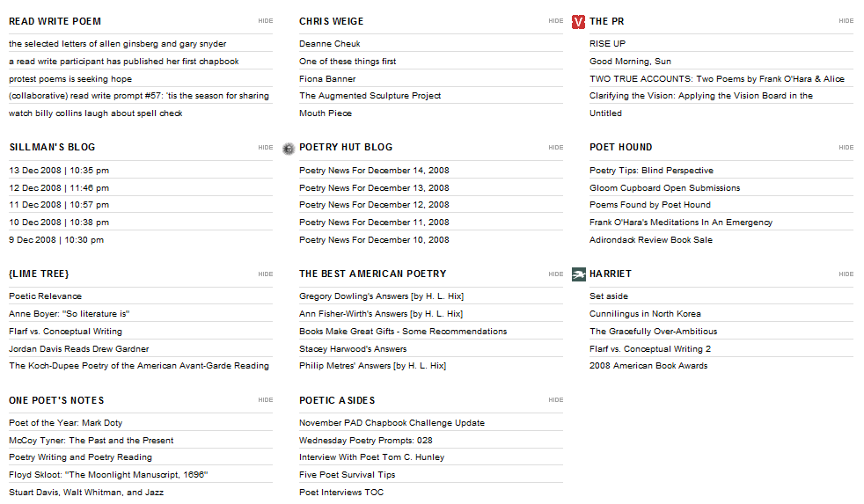Viewport: 864px width, 504px height.
Task: Open the Chris Weige heading
Action: click(331, 21)
